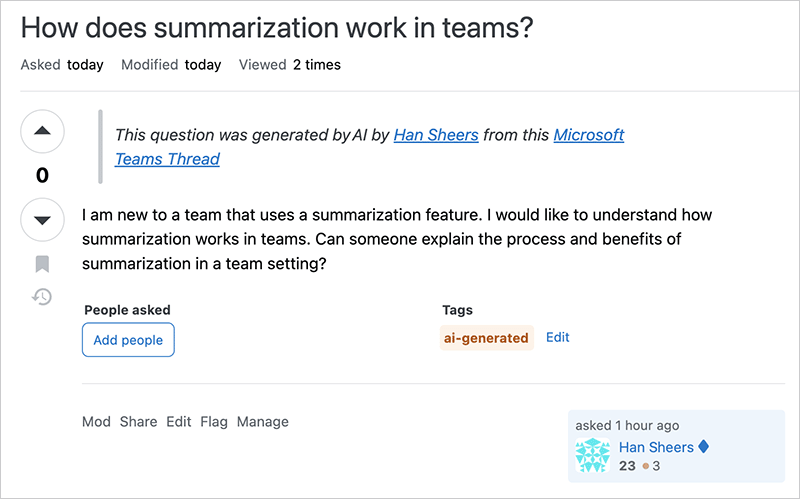The height and width of the screenshot is (499, 800).
Task: Bookmark this question
Action: pyautogui.click(x=42, y=264)
